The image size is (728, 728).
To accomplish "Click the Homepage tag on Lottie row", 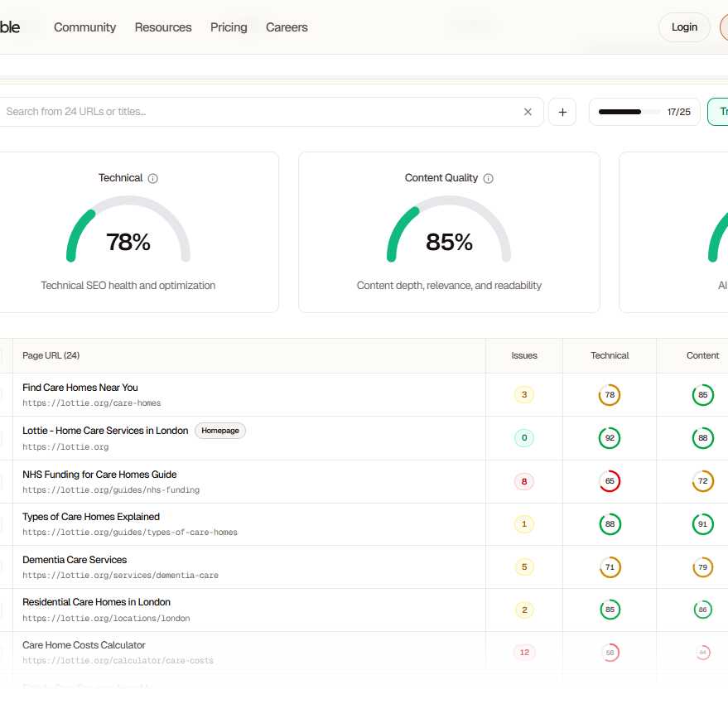I will click(220, 431).
